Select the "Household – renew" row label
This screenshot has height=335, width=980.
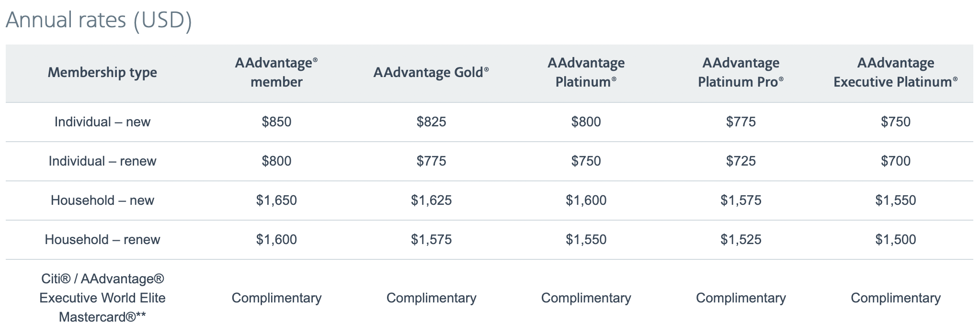coord(103,240)
